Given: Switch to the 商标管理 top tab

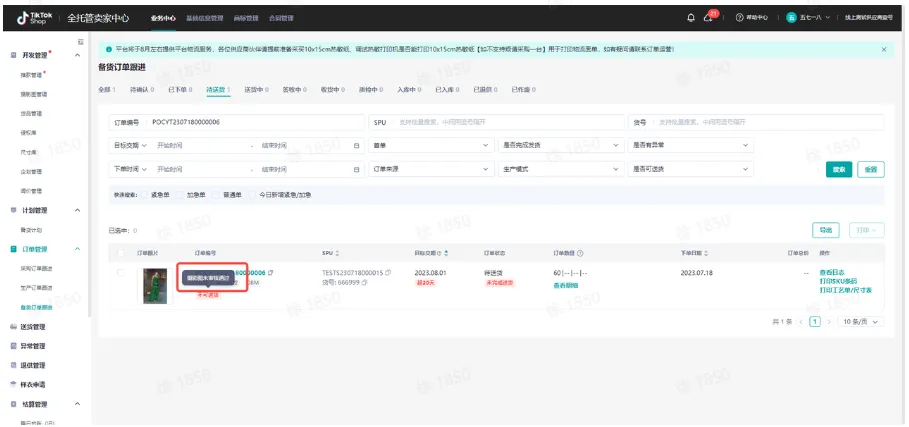Looking at the screenshot, I should (x=246, y=18).
